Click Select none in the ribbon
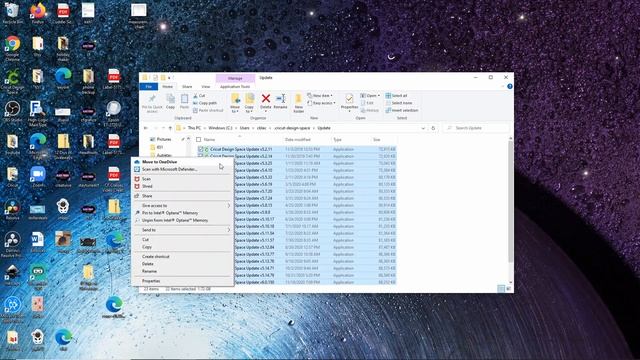Image resolution: width=640 pixels, height=360 pixels. point(398,103)
